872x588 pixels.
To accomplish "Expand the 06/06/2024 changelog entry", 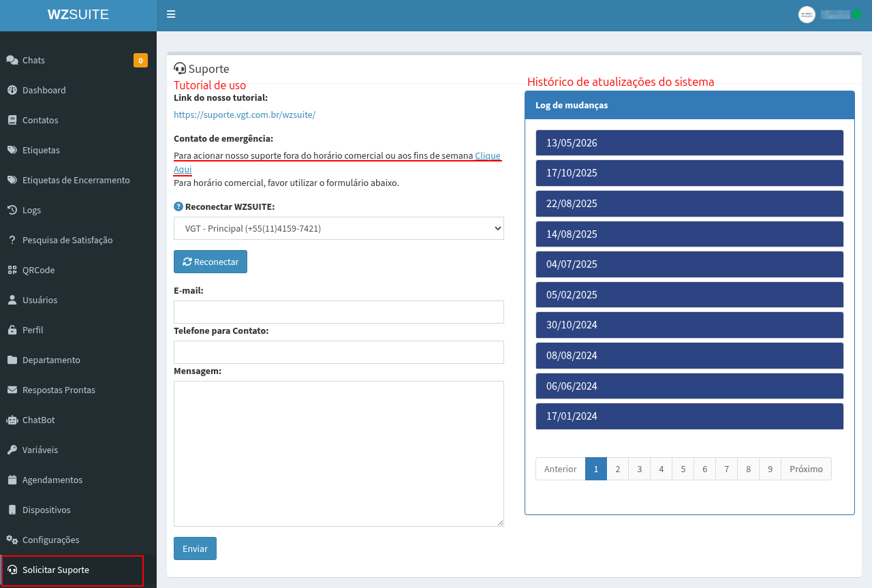I will [689, 386].
